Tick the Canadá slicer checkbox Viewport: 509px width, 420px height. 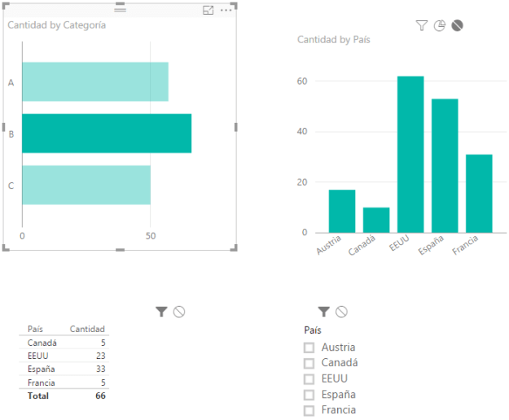309,363
